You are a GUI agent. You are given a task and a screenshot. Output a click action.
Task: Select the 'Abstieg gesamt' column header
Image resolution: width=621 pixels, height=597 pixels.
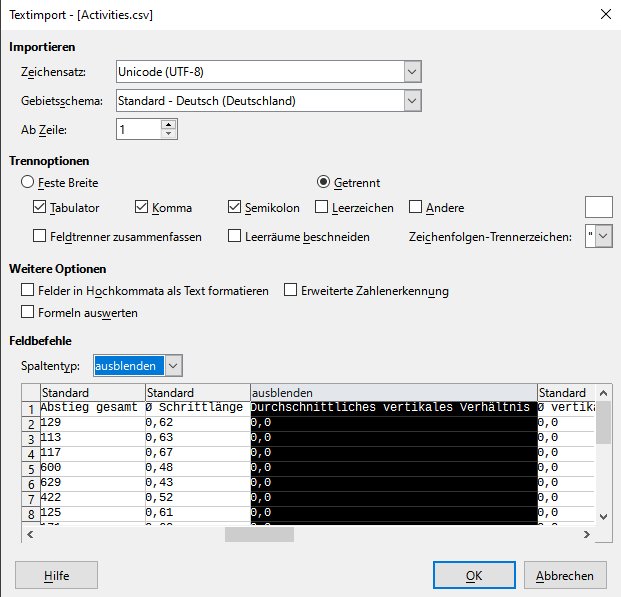pos(92,393)
